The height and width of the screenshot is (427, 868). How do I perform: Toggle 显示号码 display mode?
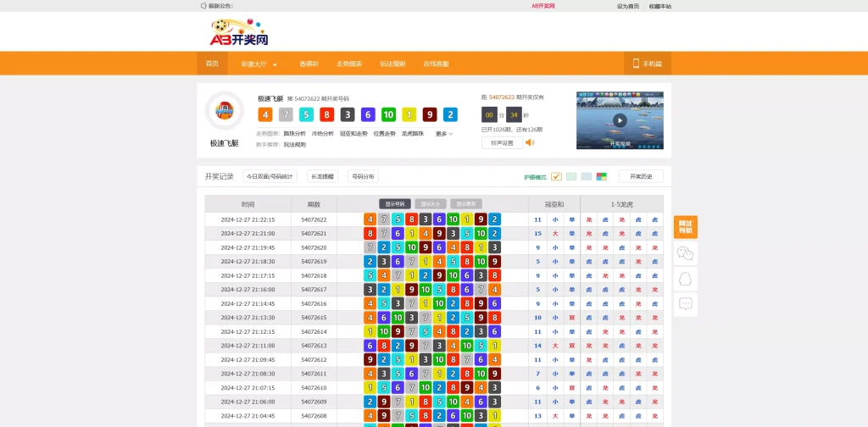pos(395,204)
